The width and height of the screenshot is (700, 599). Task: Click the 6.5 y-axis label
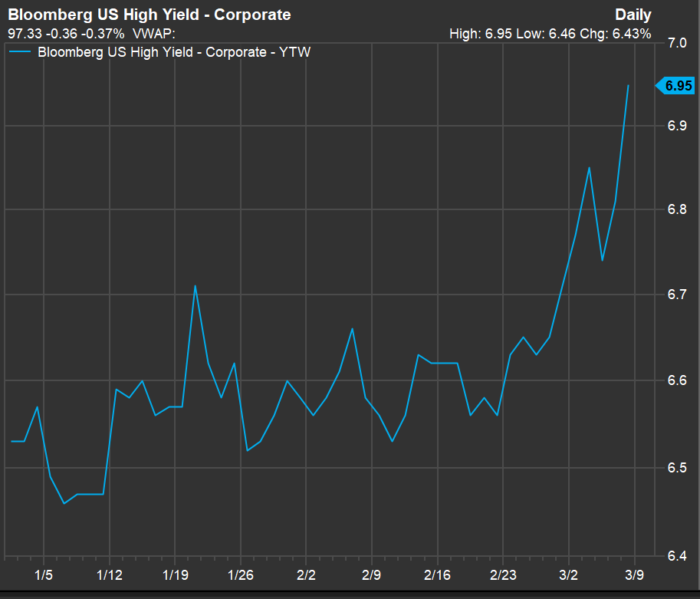click(x=677, y=468)
